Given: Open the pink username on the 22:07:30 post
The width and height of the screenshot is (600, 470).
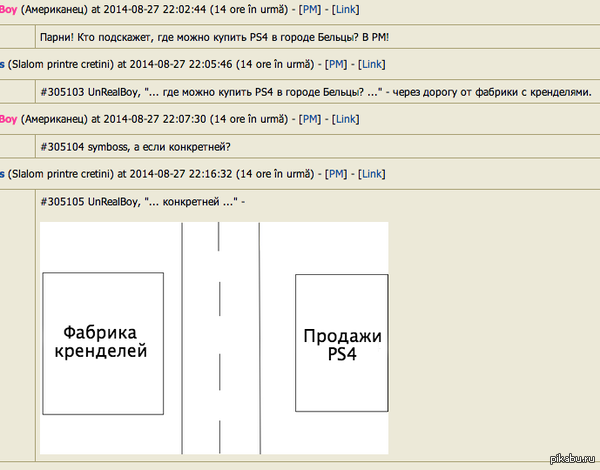Looking at the screenshot, I should (8, 119).
